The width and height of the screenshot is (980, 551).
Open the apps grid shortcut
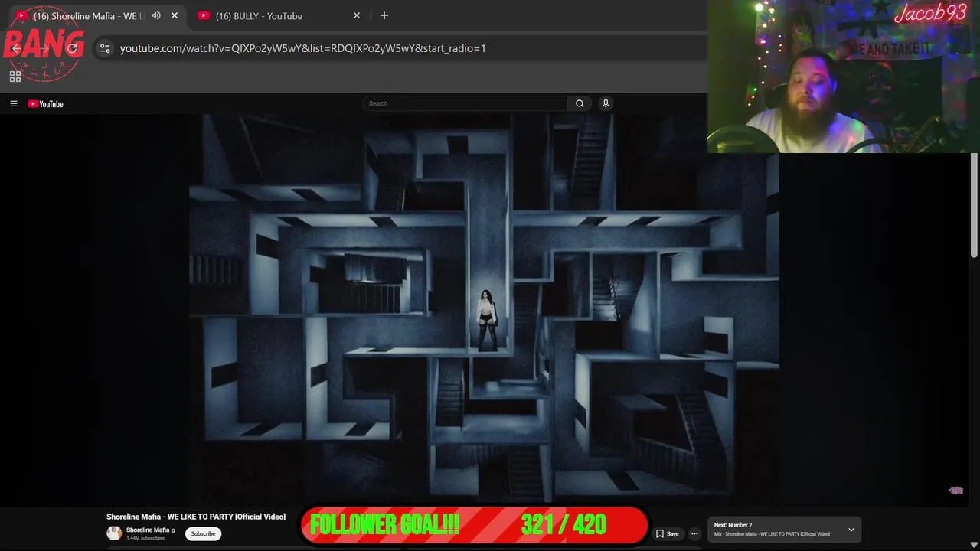tap(15, 77)
